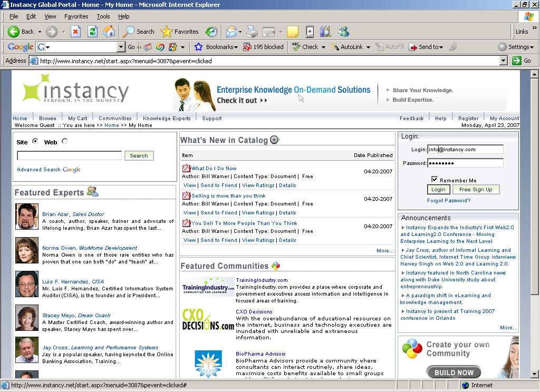Open the Send to toolbar button
The image size is (540, 392).
coord(426,47)
